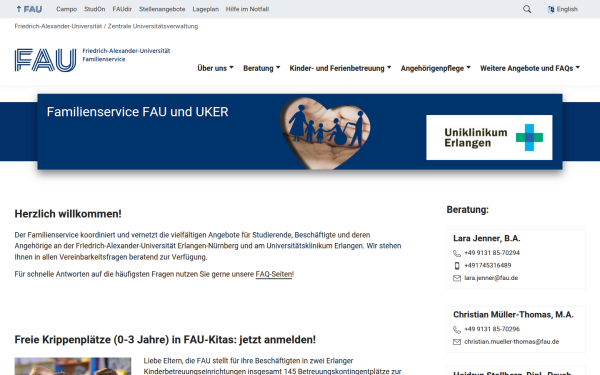Image resolution: width=600 pixels, height=375 pixels.
Task: Open FAUdir in top bar
Action: (x=122, y=9)
